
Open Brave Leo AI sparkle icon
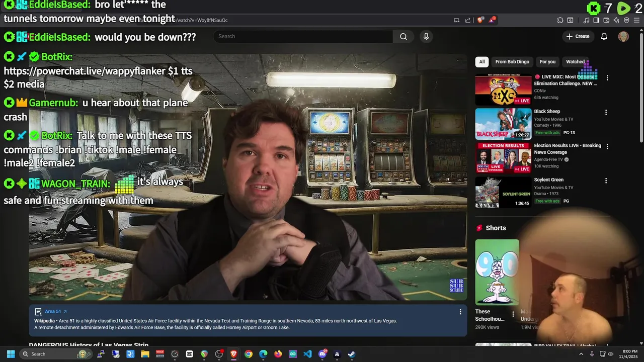(616, 20)
